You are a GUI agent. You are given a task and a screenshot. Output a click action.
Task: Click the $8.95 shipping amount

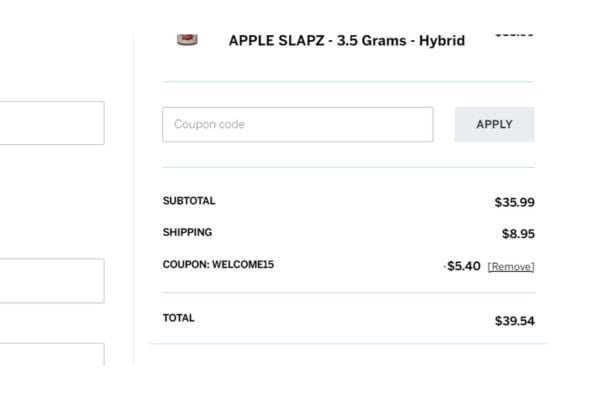[518, 233]
